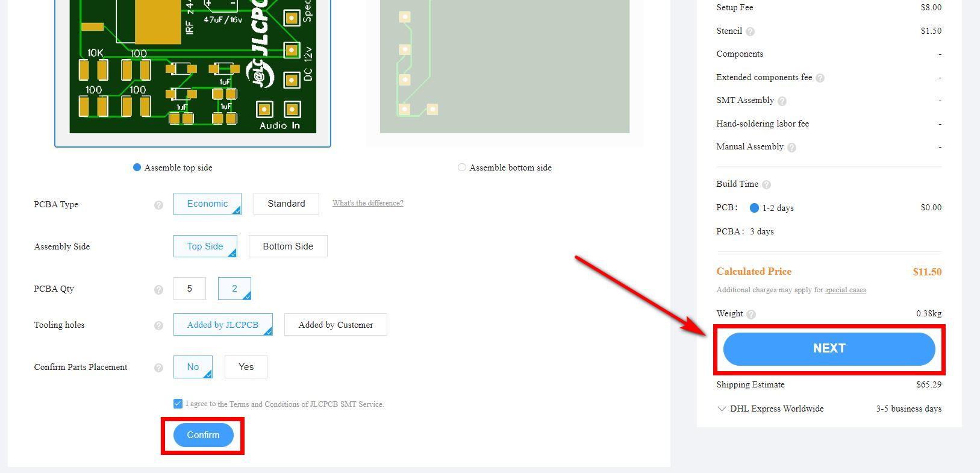Click the Calculated Price $11.50 value

click(x=927, y=272)
